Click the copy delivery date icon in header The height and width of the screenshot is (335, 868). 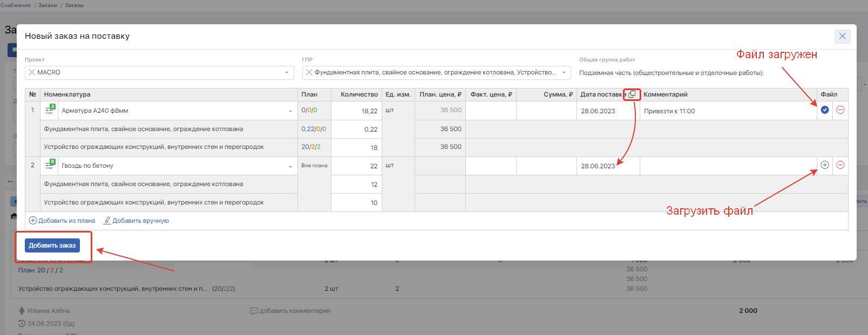coord(632,94)
